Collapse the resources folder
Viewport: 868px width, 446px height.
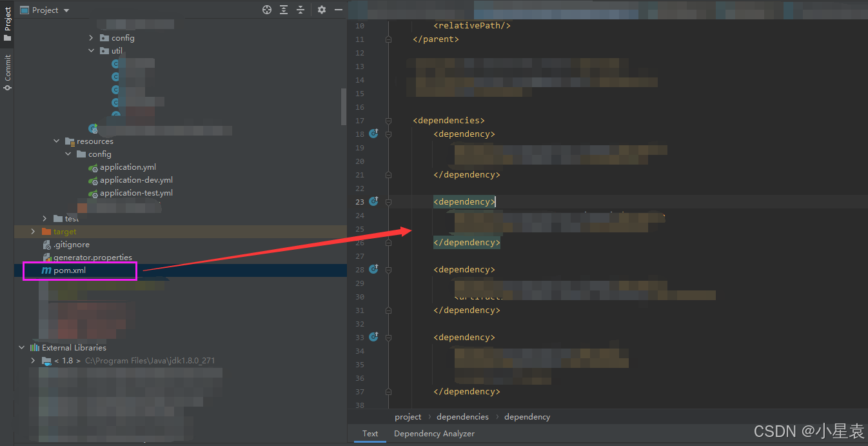(x=56, y=141)
